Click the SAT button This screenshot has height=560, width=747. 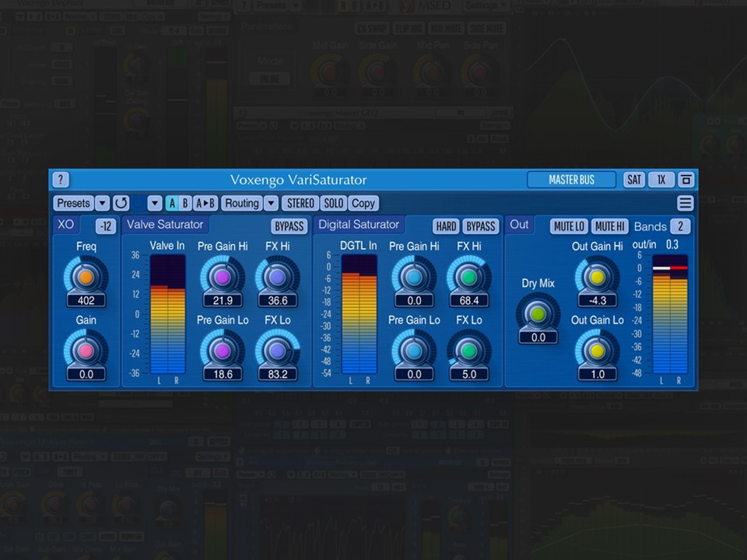pyautogui.click(x=634, y=180)
